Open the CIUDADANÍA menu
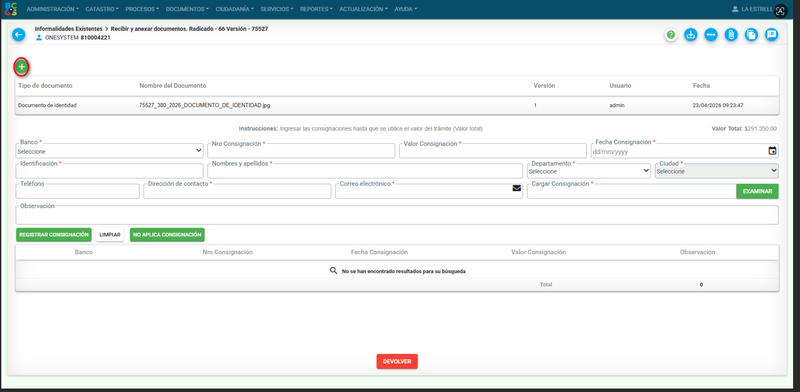This screenshot has width=800, height=392. 235,9
